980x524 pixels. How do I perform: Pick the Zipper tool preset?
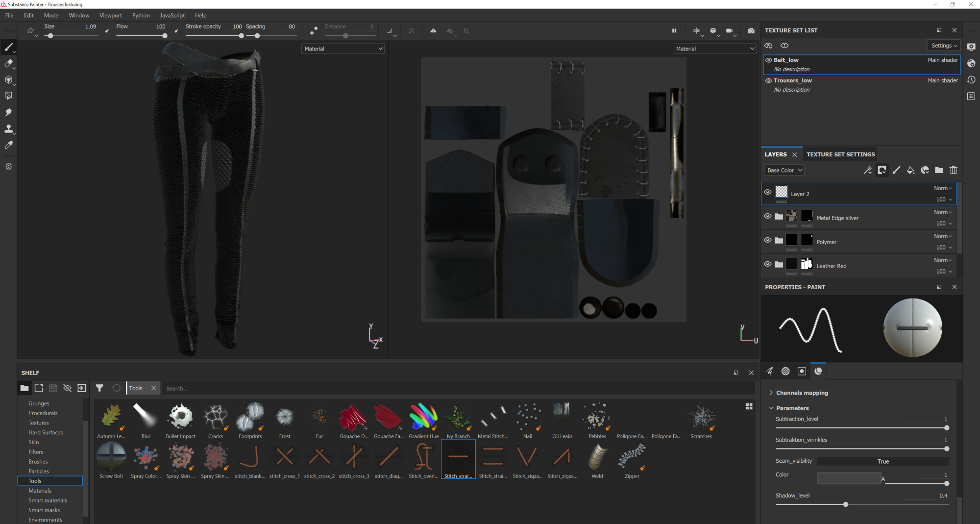point(632,461)
